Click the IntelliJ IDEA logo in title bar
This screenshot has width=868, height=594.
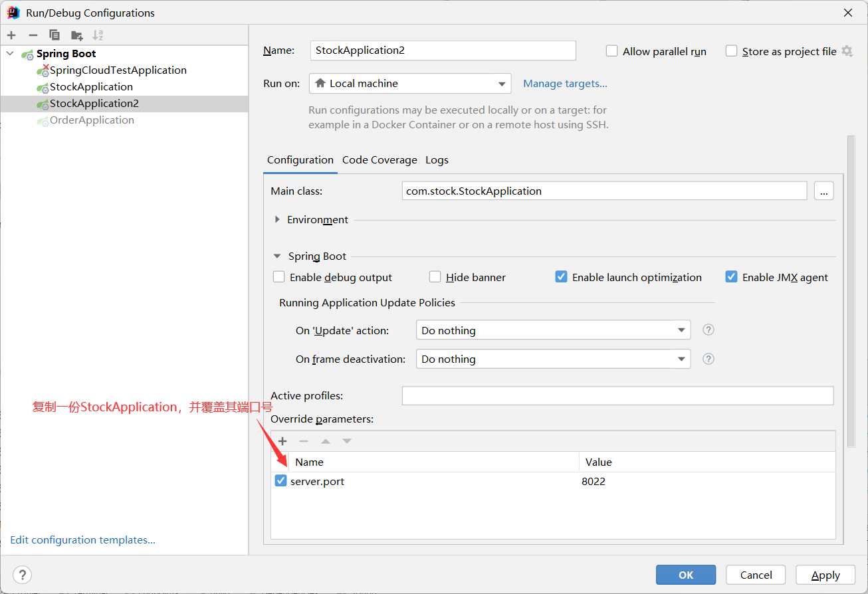coord(13,13)
